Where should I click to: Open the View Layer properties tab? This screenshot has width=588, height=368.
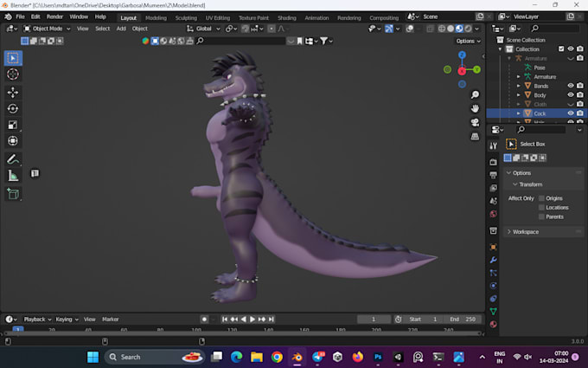(x=493, y=188)
